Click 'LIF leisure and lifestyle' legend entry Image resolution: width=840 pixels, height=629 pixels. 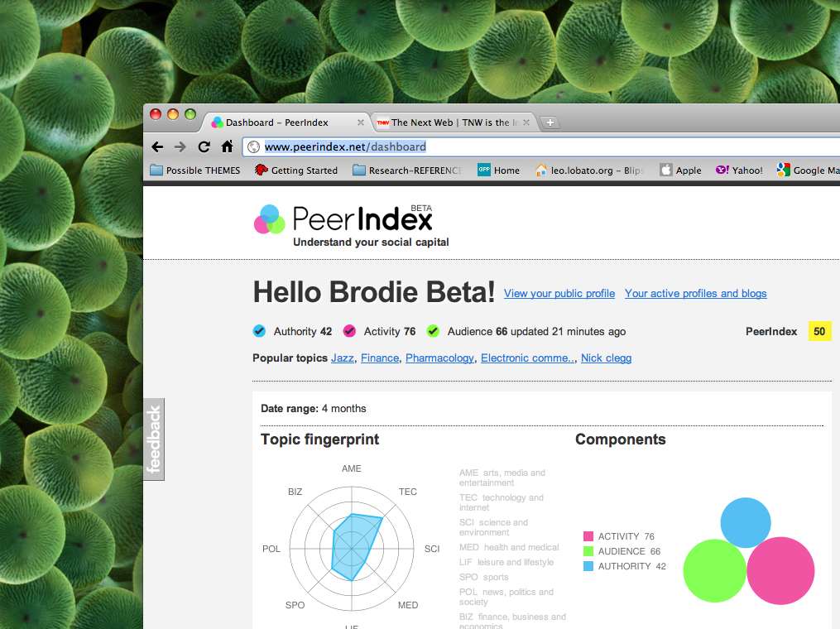pyautogui.click(x=506, y=562)
